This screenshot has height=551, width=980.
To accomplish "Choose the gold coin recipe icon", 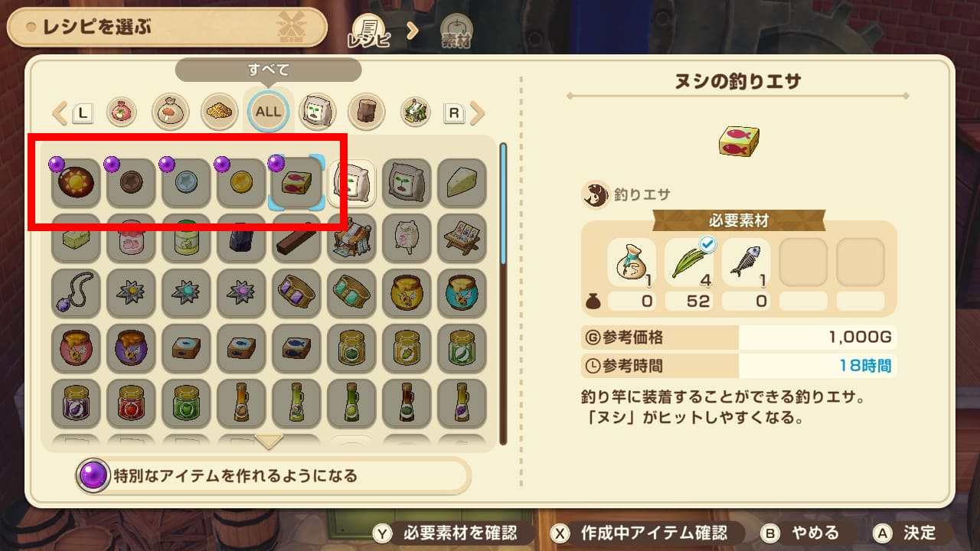I will [x=241, y=184].
